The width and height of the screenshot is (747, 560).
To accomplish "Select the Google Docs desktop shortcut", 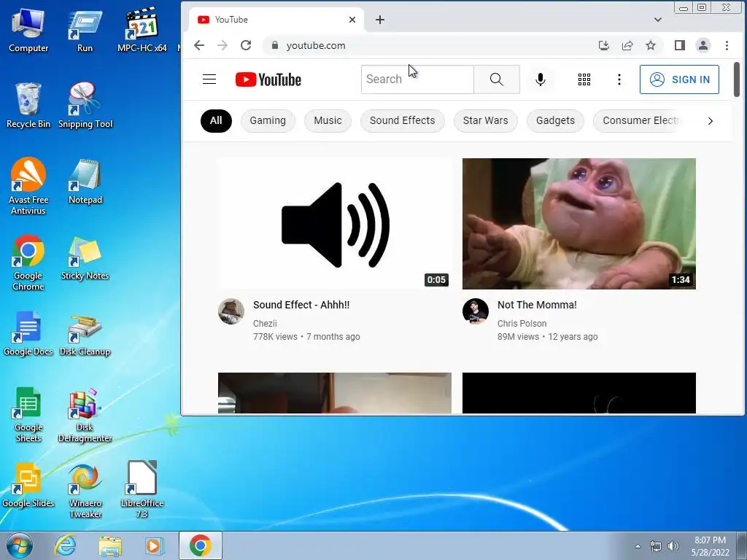I will coord(28,334).
